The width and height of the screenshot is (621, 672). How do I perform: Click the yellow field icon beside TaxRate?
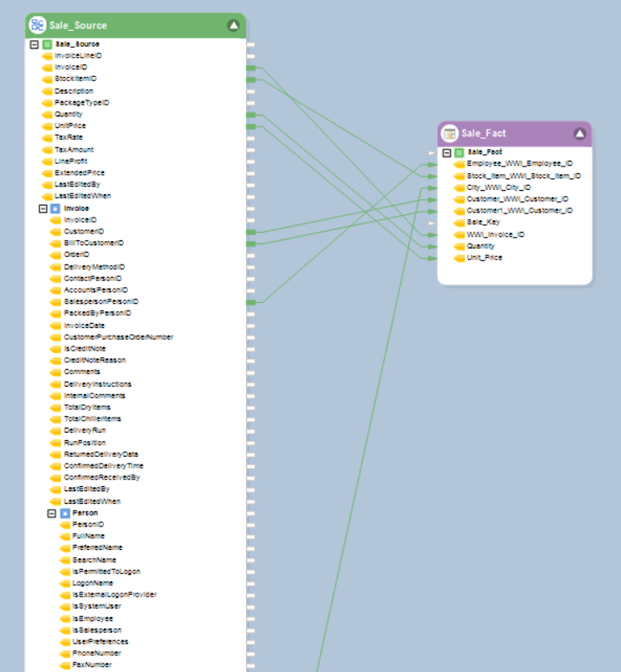(47, 137)
